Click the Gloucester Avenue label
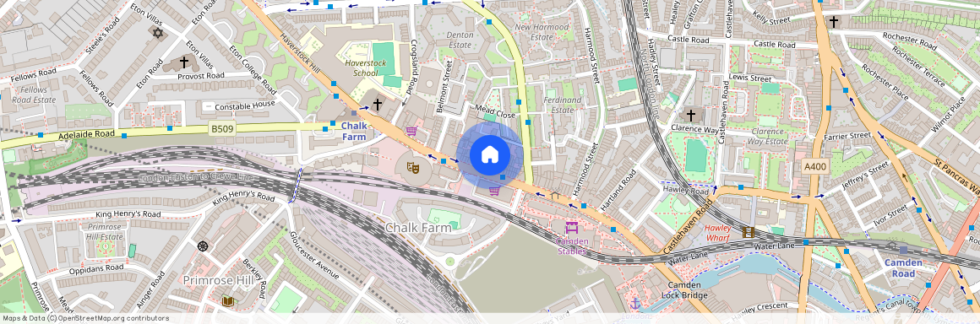 coord(314,256)
